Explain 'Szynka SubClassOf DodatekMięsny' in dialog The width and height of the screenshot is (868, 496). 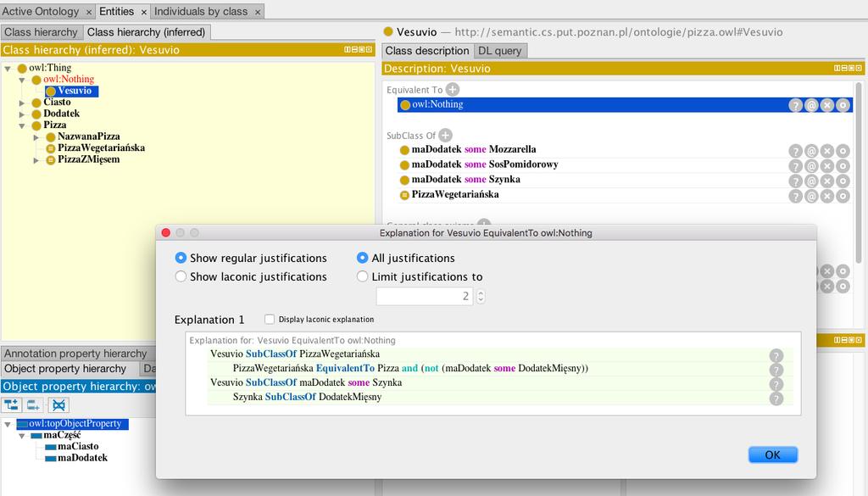click(776, 398)
